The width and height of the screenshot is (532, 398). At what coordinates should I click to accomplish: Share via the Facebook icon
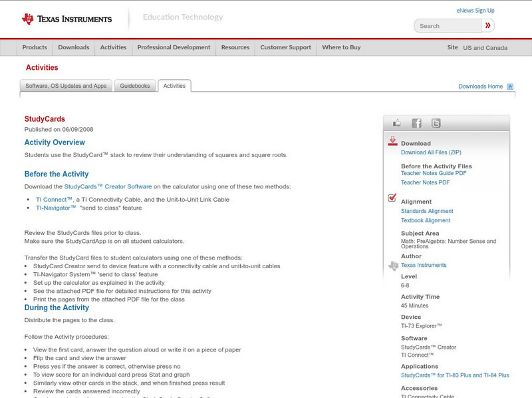click(x=417, y=123)
